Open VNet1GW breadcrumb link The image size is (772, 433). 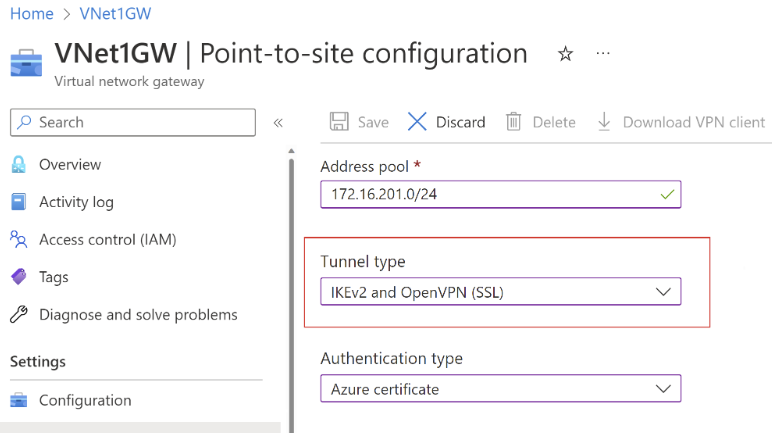pos(115,13)
